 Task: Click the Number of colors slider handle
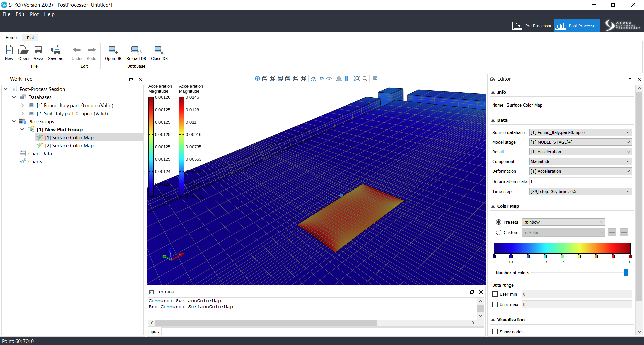626,273
